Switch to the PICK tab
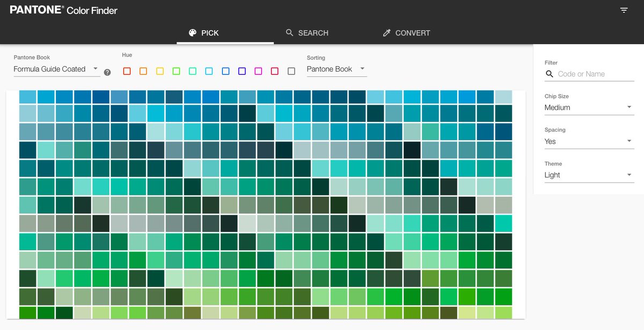The image size is (644, 330). pyautogui.click(x=225, y=33)
